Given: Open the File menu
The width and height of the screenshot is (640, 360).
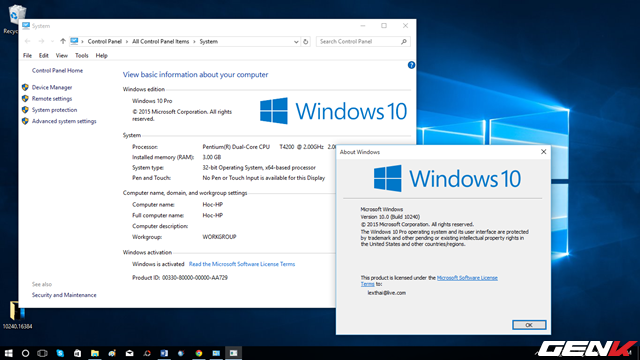Looking at the screenshot, I should pyautogui.click(x=27, y=56).
